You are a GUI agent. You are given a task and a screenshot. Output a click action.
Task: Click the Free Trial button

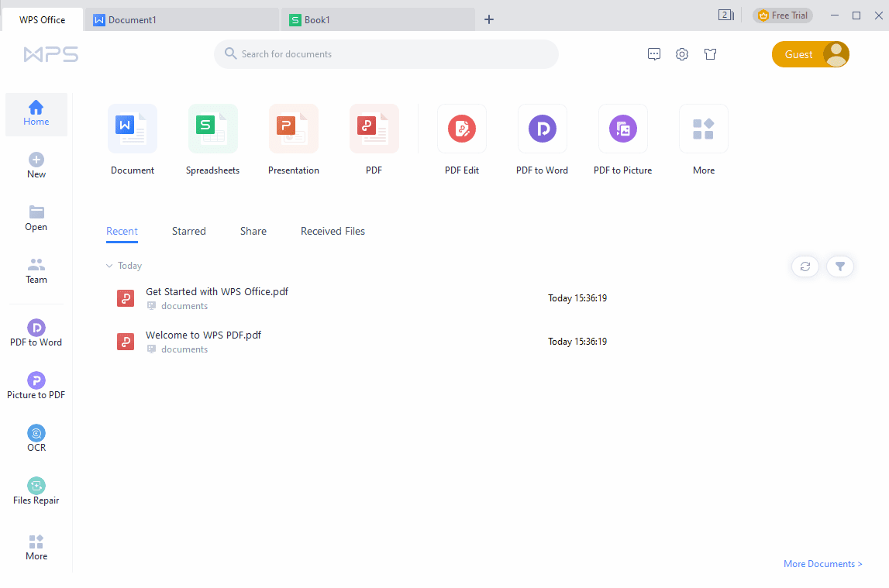782,15
